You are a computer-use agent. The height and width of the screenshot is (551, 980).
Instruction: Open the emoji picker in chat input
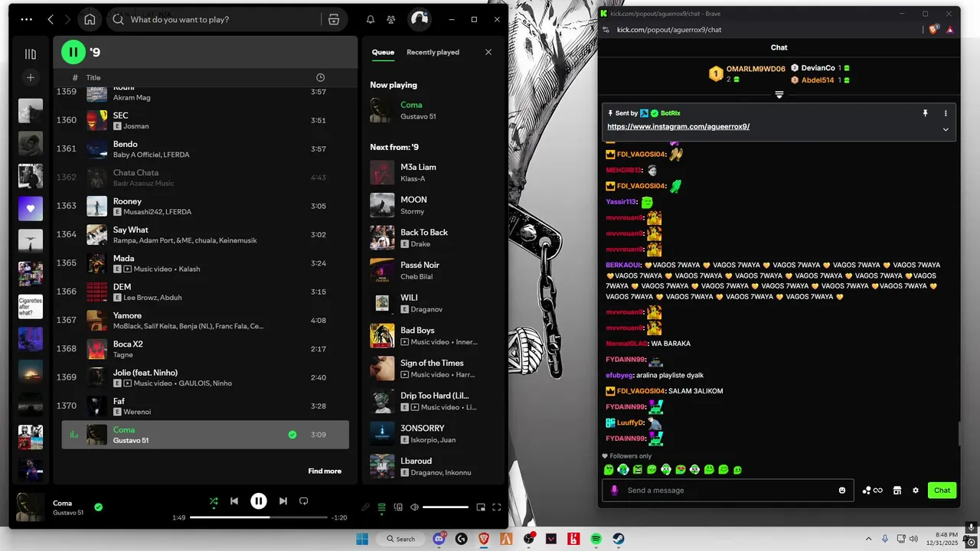click(842, 491)
